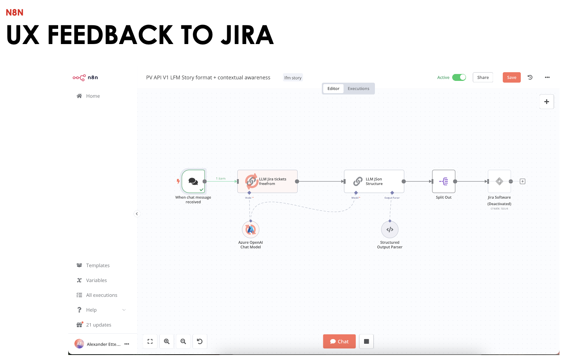Stop execution with the square button
The height and width of the screenshot is (364, 588).
366,341
